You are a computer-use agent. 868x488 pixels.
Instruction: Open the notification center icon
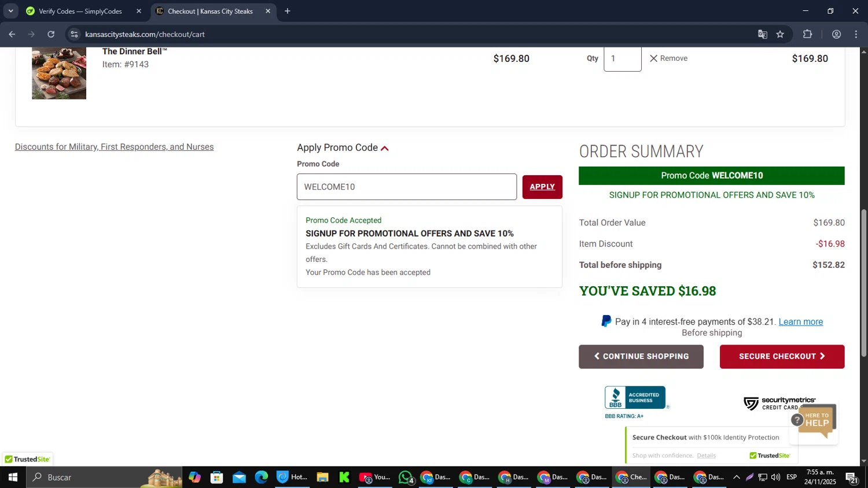(852, 477)
